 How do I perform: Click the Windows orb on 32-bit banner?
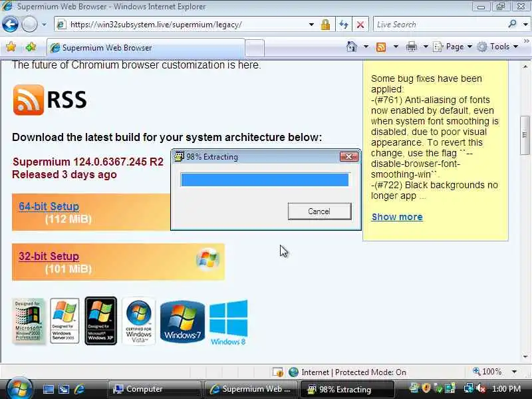pyautogui.click(x=207, y=259)
